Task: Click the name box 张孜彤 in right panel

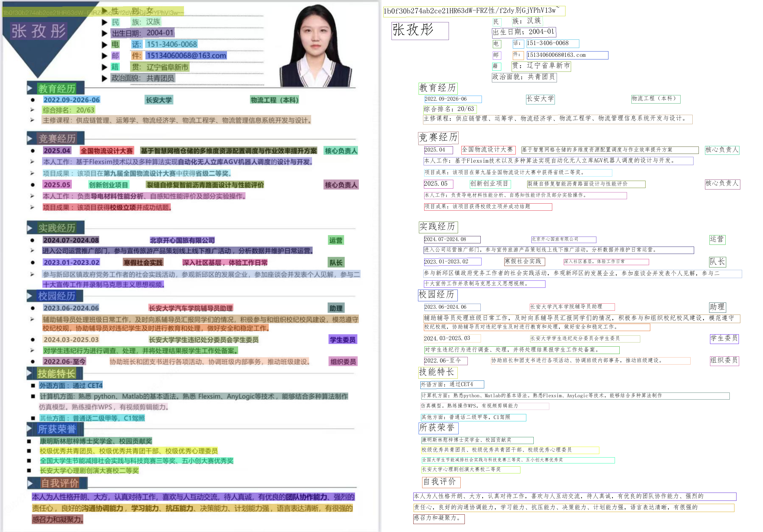Action: 420,31
